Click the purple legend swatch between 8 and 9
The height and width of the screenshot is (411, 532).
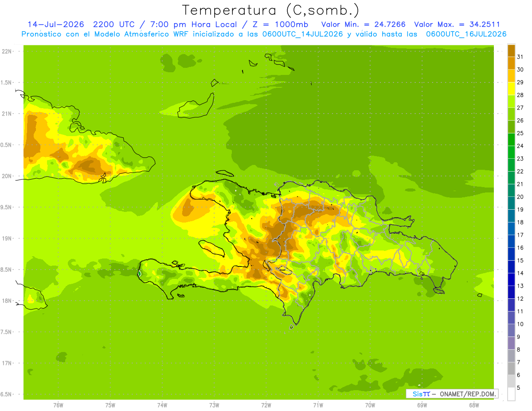click(x=511, y=343)
